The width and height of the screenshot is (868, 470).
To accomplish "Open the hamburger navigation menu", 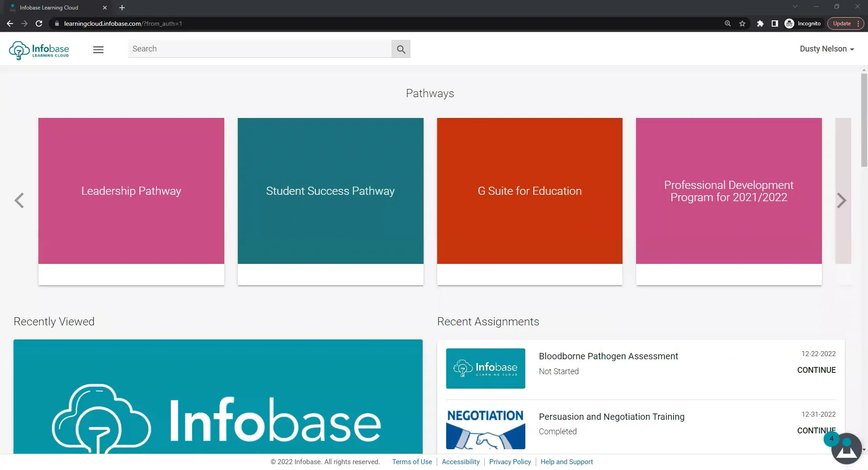I will pos(98,50).
